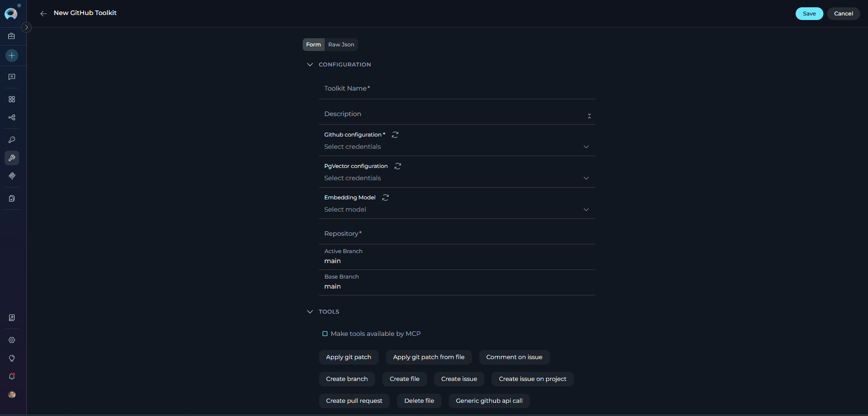Toggle the Create branch tool
The height and width of the screenshot is (416, 868).
point(347,379)
